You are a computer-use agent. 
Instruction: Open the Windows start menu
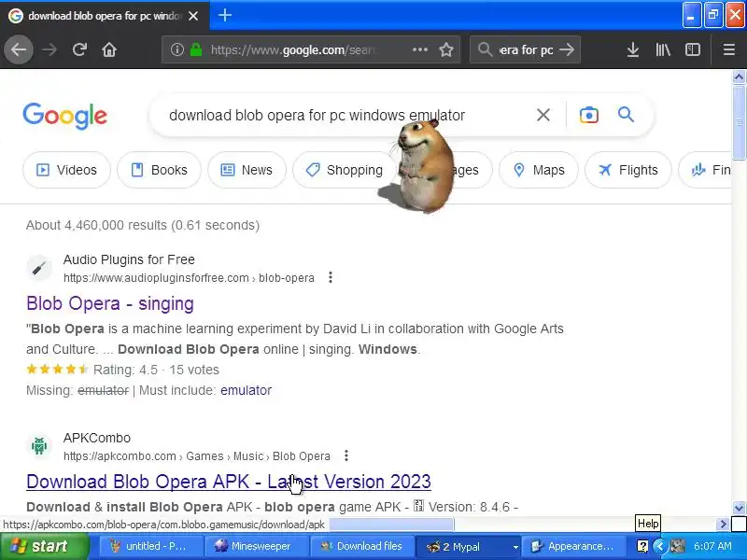tap(44, 546)
